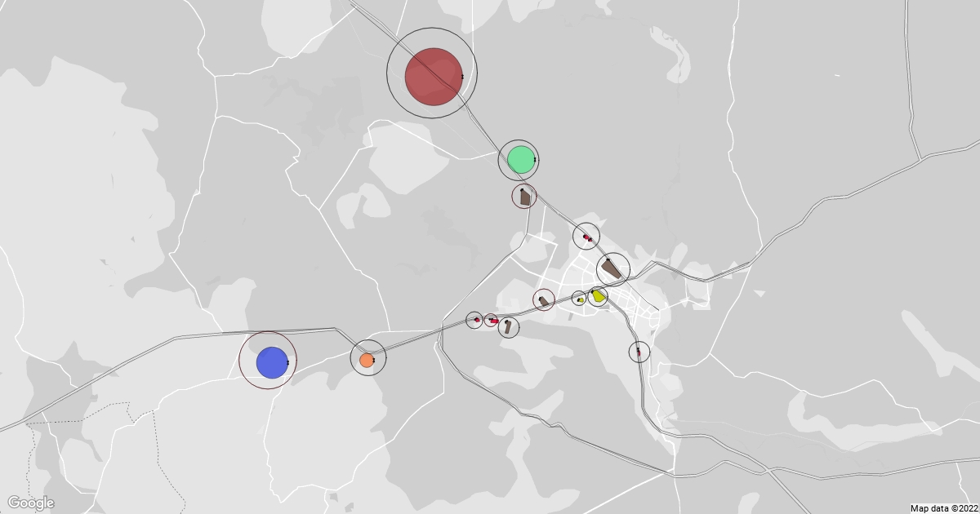Click the "Map data ©2022" attribution text
Viewport: 980px width, 514px height.
point(943,508)
